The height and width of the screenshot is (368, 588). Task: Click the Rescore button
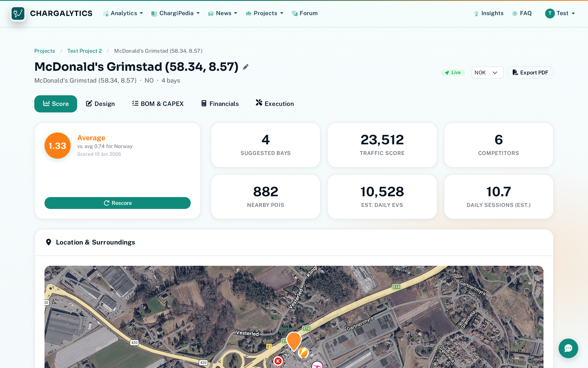(118, 203)
